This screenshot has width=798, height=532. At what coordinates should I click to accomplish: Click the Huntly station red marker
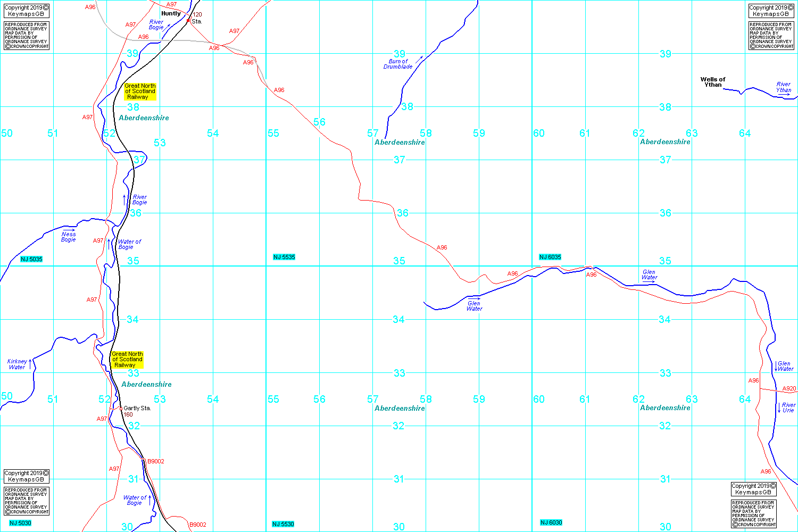click(x=188, y=21)
